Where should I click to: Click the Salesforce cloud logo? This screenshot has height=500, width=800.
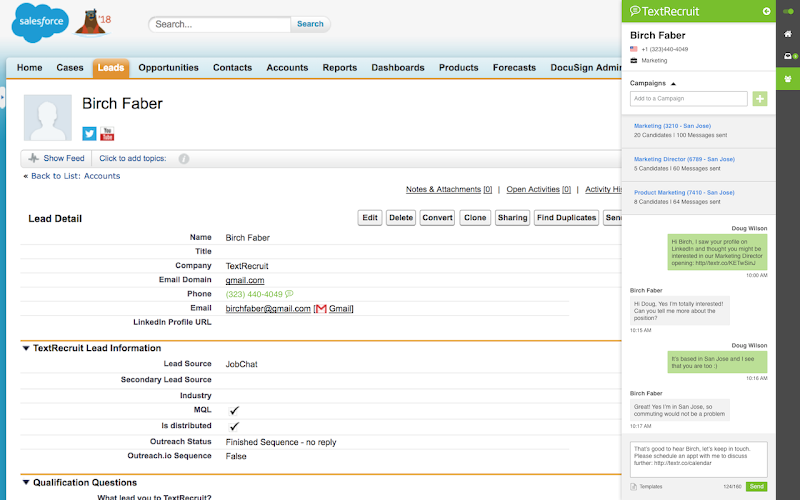click(x=40, y=22)
